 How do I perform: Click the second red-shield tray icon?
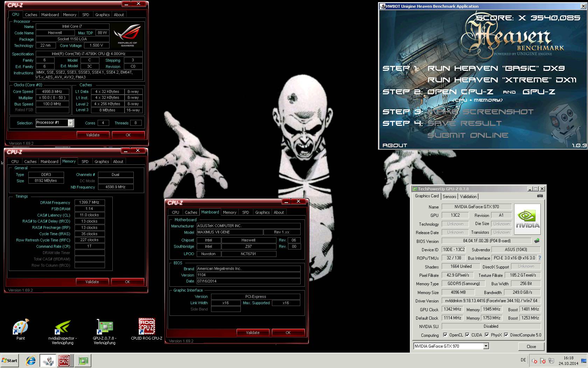(x=543, y=360)
